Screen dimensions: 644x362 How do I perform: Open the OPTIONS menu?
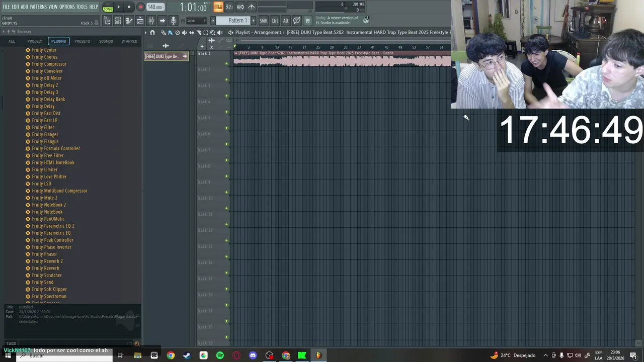pos(67,7)
